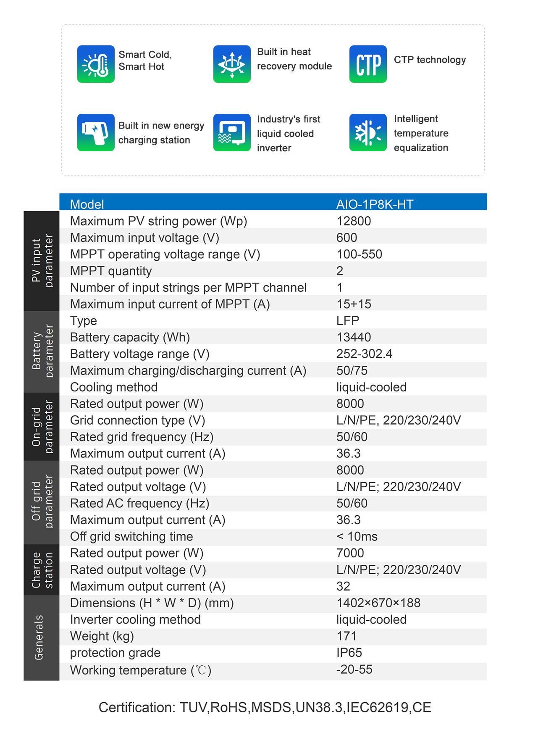Click the '171' weight value
This screenshot has height=756, width=546.
[x=346, y=636]
